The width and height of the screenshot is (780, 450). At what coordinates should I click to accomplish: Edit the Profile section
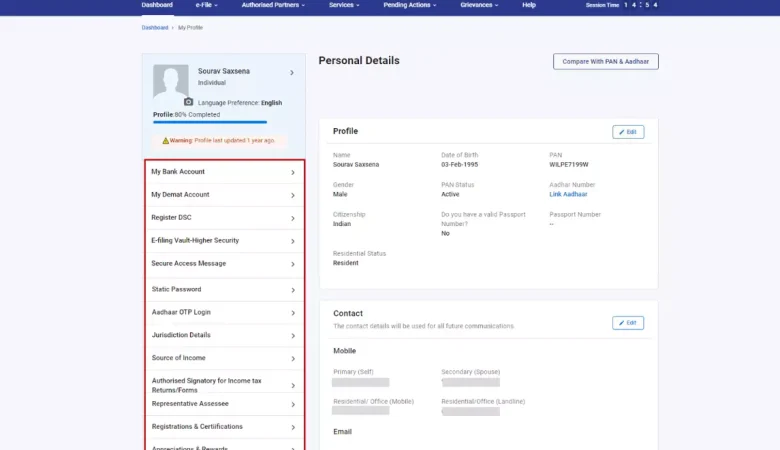tap(628, 132)
